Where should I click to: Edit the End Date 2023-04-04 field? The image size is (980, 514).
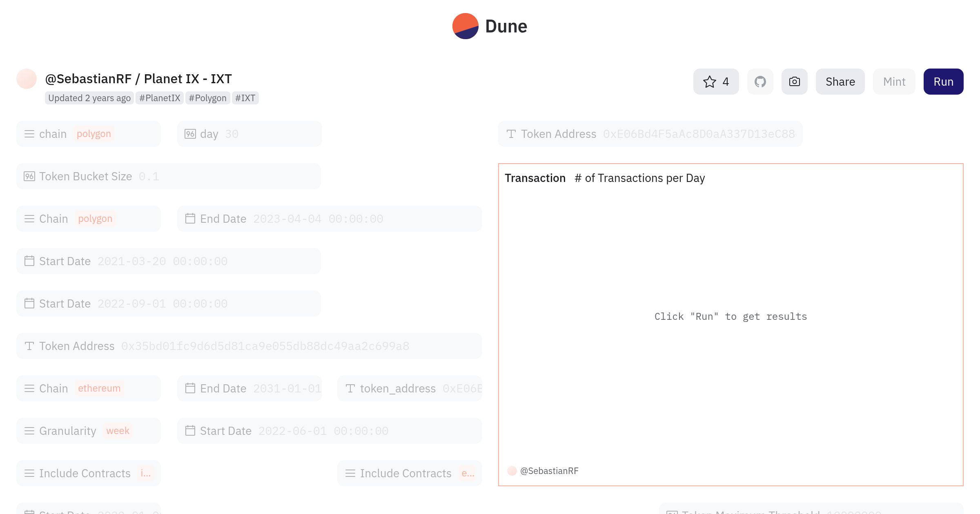pyautogui.click(x=330, y=219)
